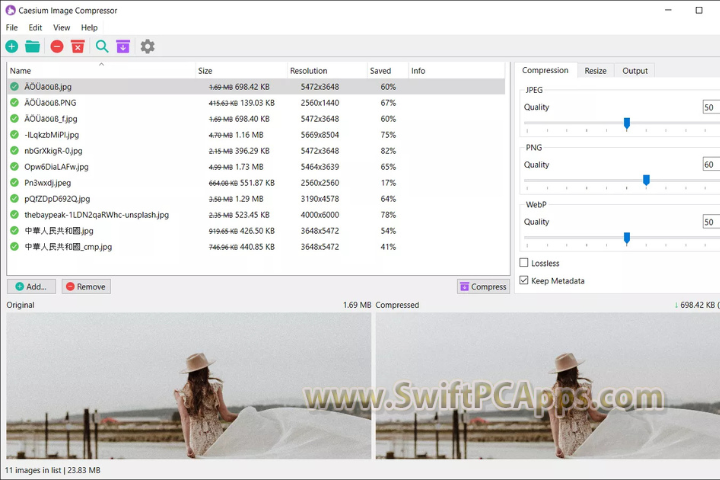Screen dimensions: 720x480
Task: Click the status icon of pQfZDpD692Q.jpg
Action: [x=15, y=198]
